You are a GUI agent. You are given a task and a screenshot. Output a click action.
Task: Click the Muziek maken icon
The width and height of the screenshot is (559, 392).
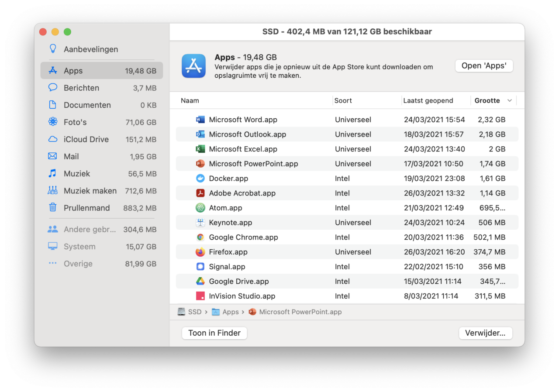(x=53, y=190)
